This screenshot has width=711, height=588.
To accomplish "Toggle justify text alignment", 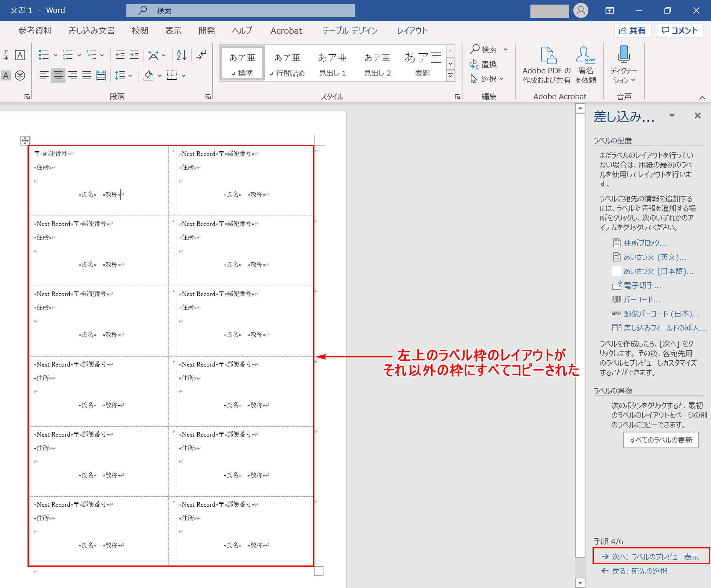I will pos(87,75).
